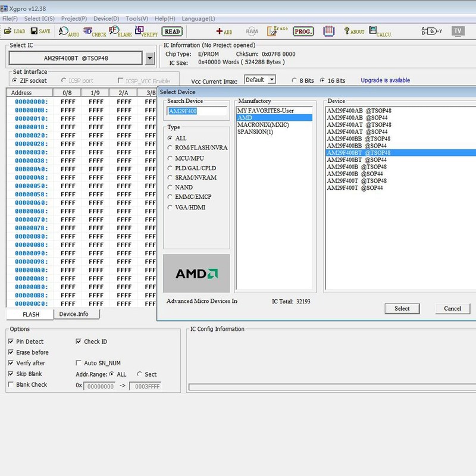Click the VERIFY toolbar icon

tap(146, 32)
